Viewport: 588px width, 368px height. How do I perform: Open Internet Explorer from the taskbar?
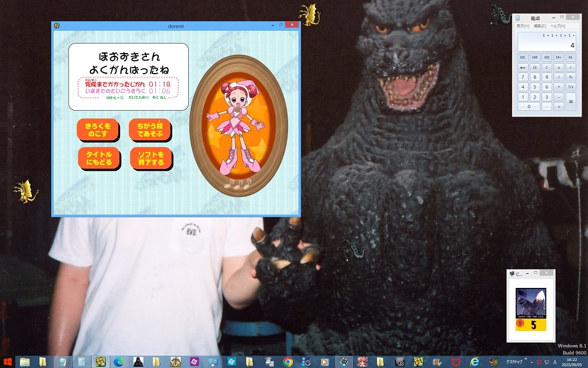(475, 362)
